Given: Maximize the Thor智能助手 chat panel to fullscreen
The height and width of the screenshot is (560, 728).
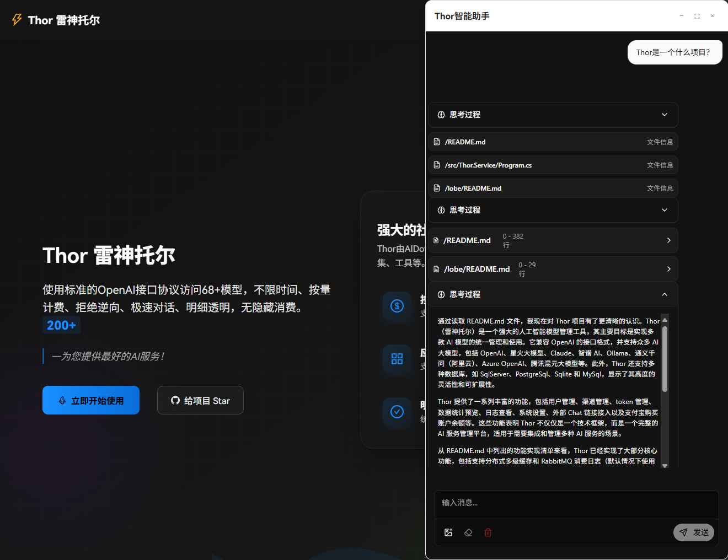Looking at the screenshot, I should 697,16.
